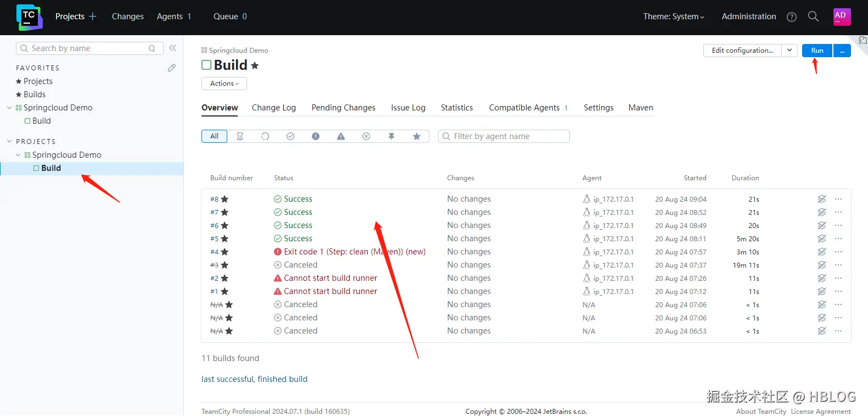Open more options menu for build #6
This screenshot has height=416, width=868.
(x=838, y=225)
